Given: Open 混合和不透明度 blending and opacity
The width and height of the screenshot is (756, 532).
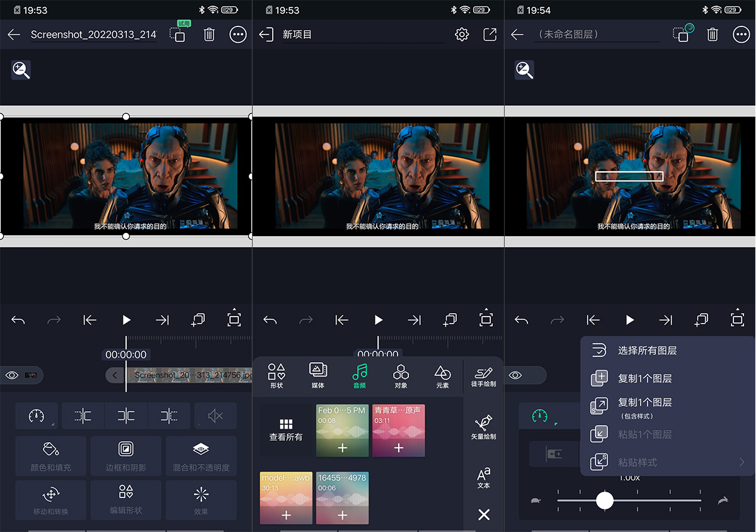Looking at the screenshot, I should pos(201,456).
